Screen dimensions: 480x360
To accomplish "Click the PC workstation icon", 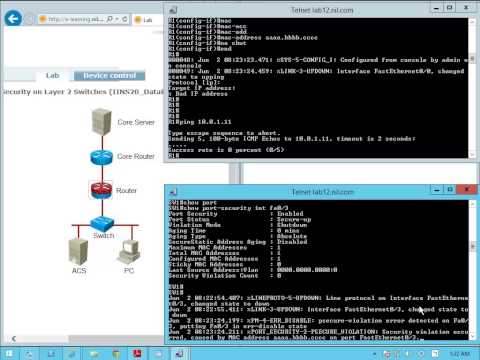I will click(x=129, y=252).
